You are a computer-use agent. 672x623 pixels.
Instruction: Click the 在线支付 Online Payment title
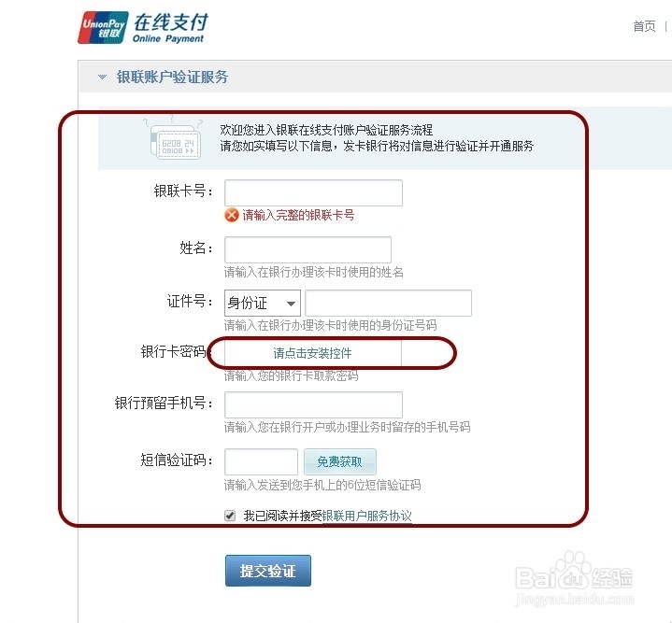[170, 28]
